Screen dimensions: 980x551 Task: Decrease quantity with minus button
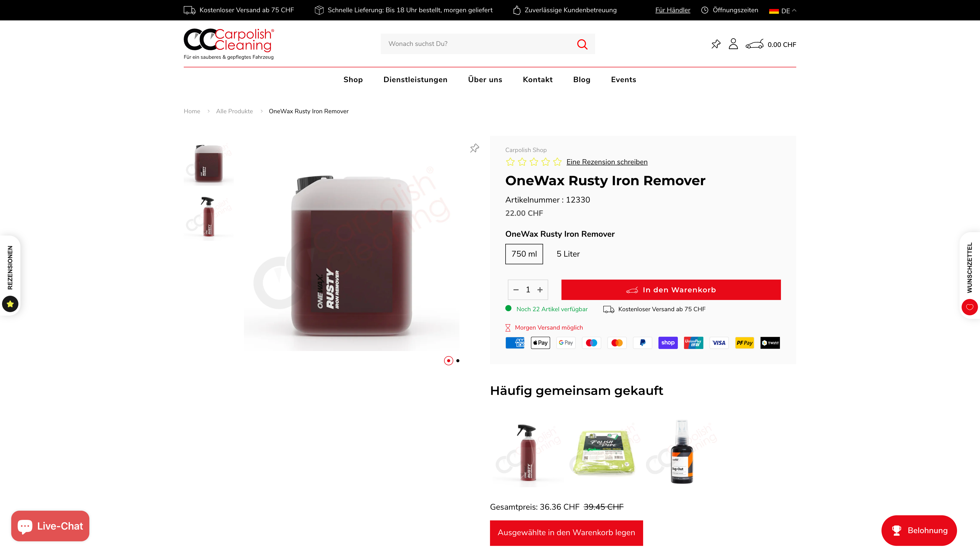pos(516,290)
